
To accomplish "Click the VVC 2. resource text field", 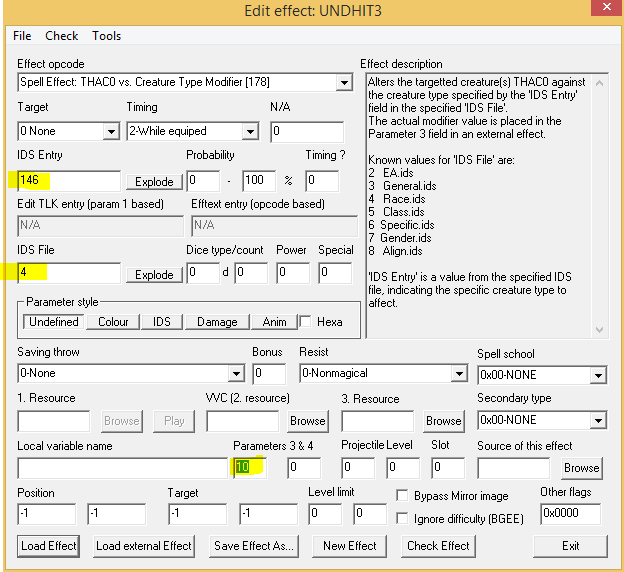I will [242, 421].
